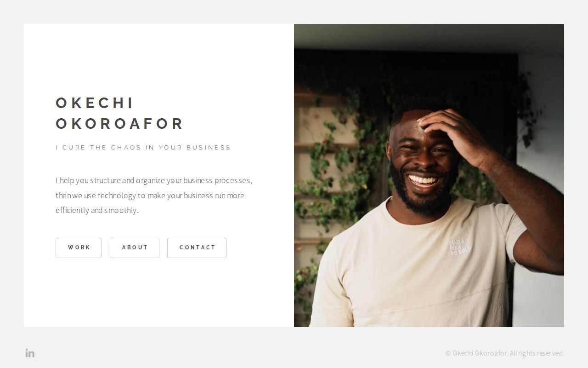Click the text "efficiently and smoothly."
Viewport: 588px width, 368px height.
coord(97,210)
